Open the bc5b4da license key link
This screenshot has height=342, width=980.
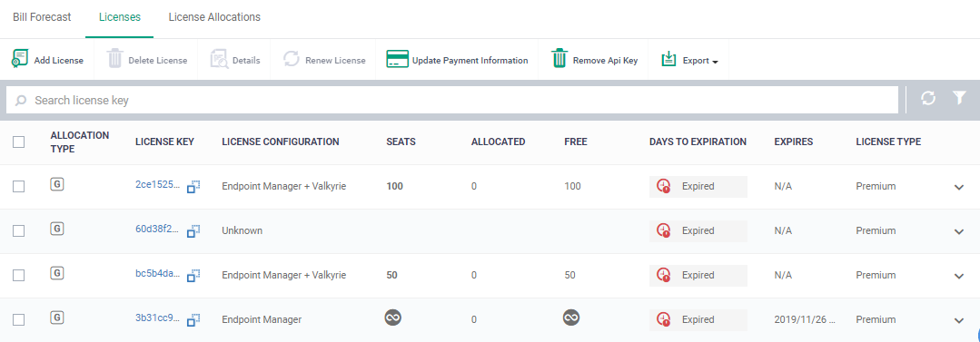[157, 275]
